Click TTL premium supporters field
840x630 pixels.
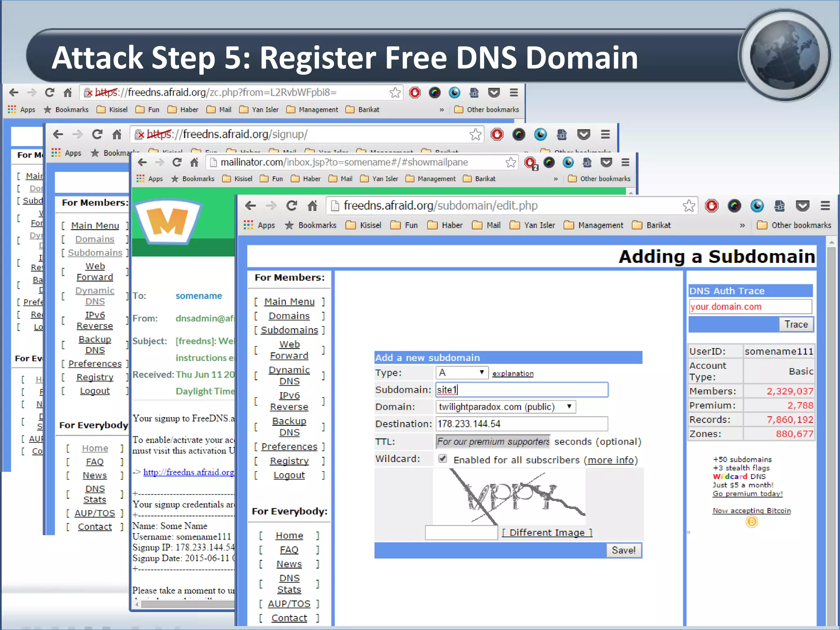(x=493, y=442)
